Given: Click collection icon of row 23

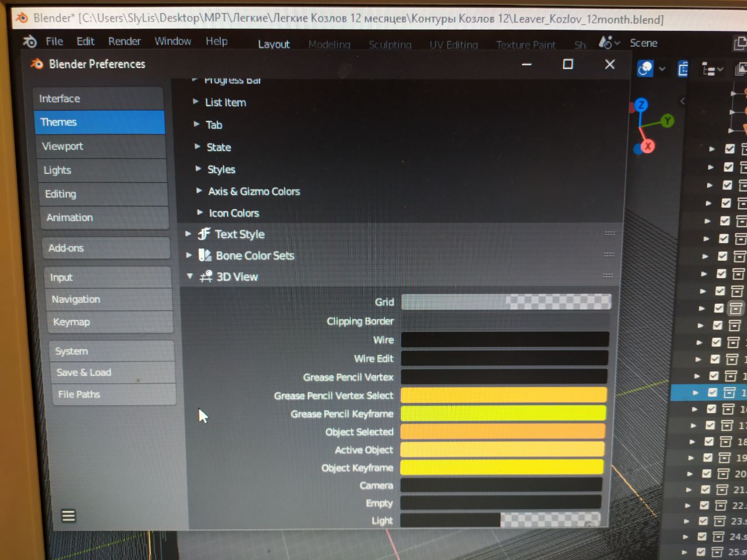Looking at the screenshot, I should pyautogui.click(x=720, y=521).
